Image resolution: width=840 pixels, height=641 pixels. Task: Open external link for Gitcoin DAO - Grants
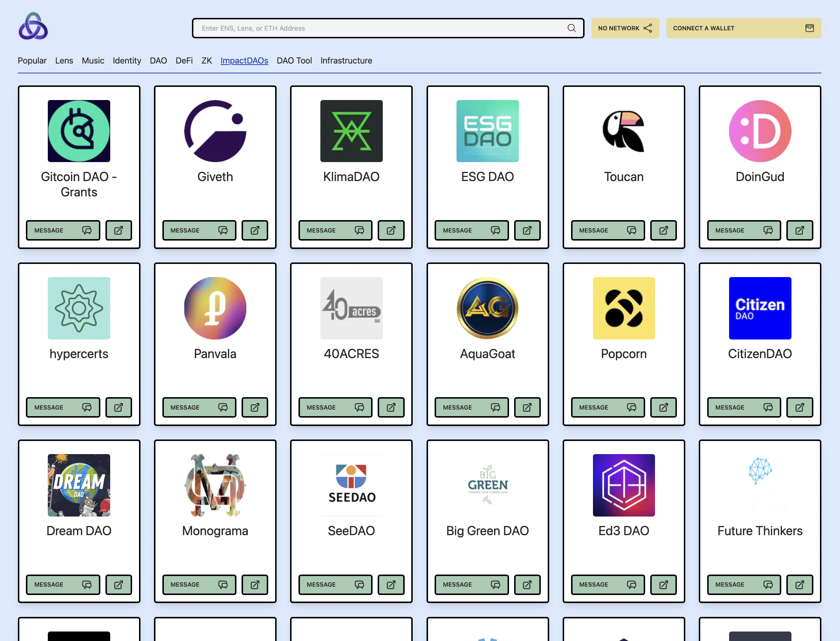tap(119, 230)
